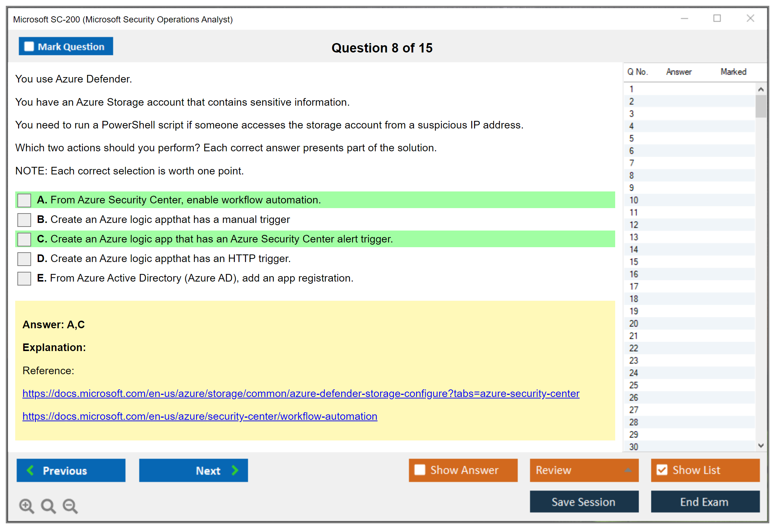Close the exam window with X
Screen dimensions: 778x532
[x=750, y=18]
